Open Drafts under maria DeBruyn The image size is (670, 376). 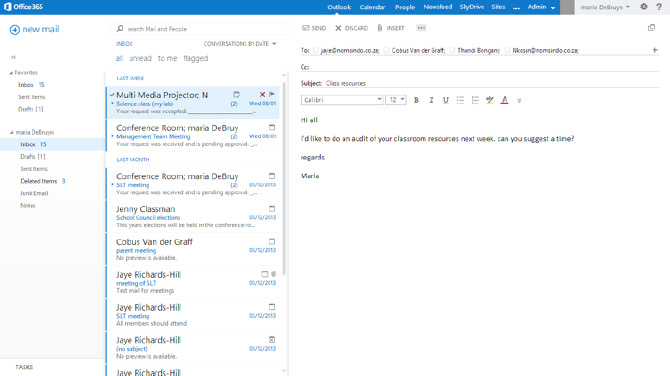(x=32, y=156)
